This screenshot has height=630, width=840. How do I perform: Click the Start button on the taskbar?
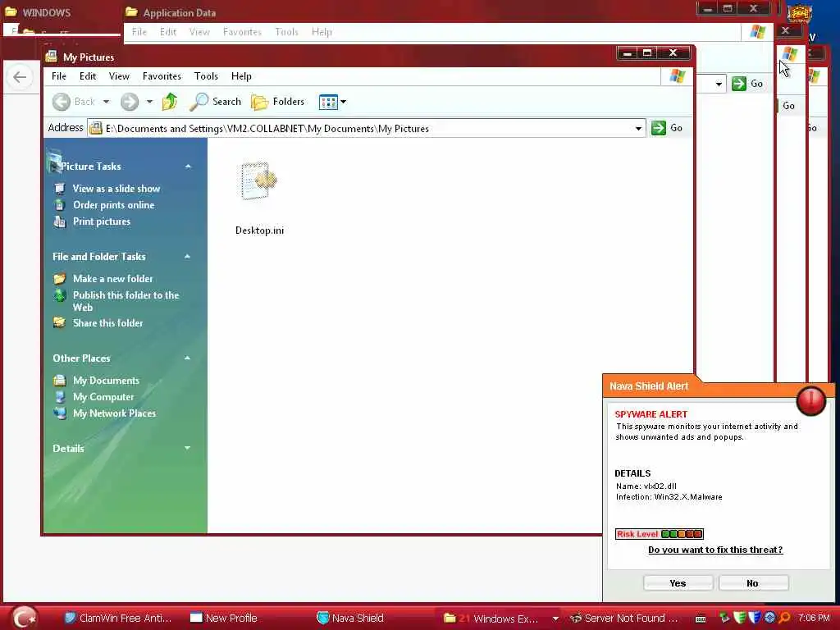coord(25,618)
